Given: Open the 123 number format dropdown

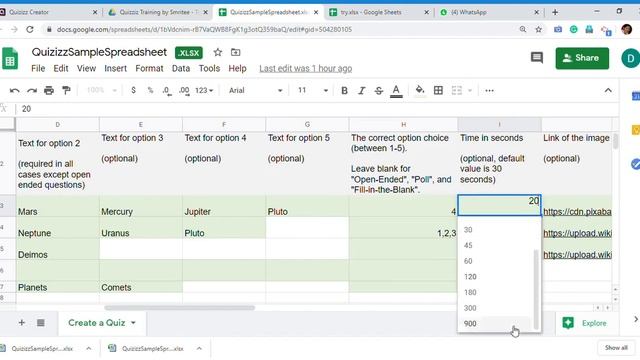Looking at the screenshot, I should 204,90.
